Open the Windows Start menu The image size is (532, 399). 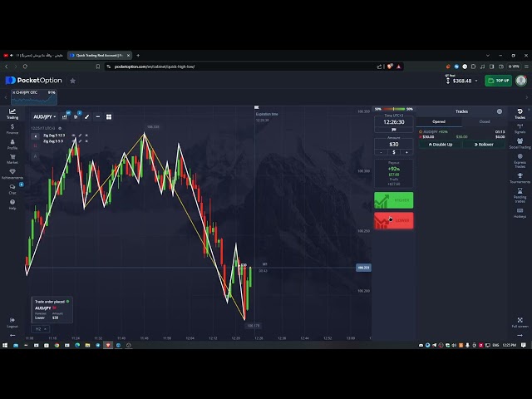pos(5,345)
